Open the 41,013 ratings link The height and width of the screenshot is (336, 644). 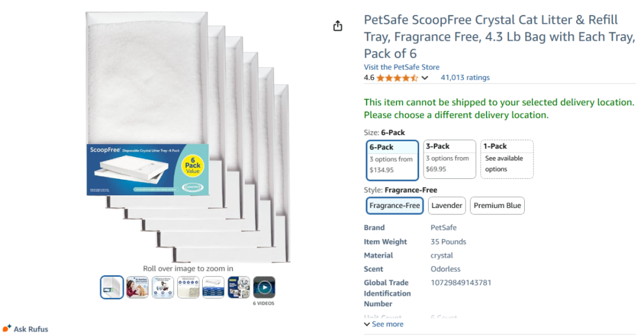coord(465,77)
